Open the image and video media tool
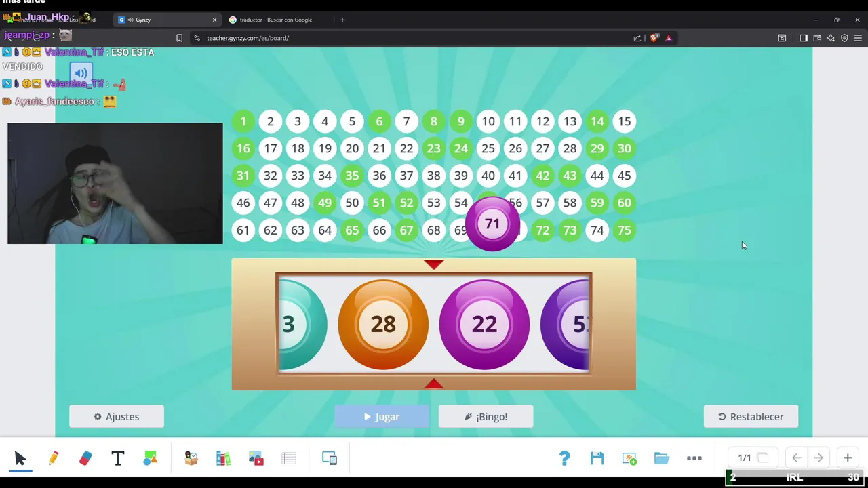 point(256,459)
